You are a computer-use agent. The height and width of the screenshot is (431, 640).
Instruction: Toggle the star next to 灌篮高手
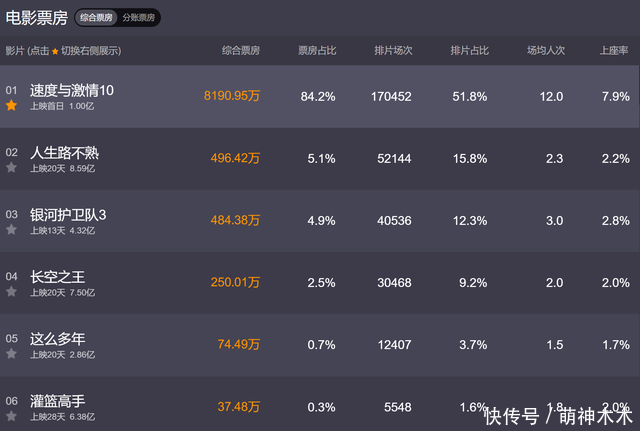pos(12,415)
